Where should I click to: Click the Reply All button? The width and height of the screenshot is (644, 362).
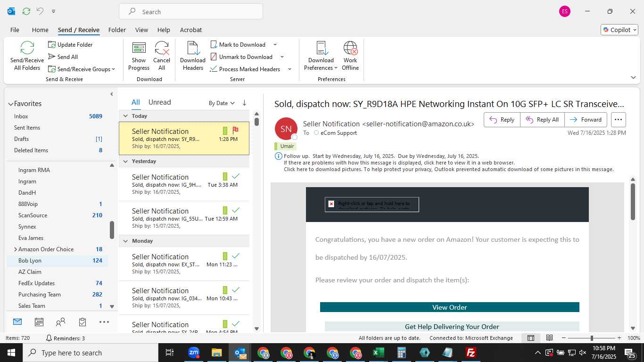click(x=542, y=120)
